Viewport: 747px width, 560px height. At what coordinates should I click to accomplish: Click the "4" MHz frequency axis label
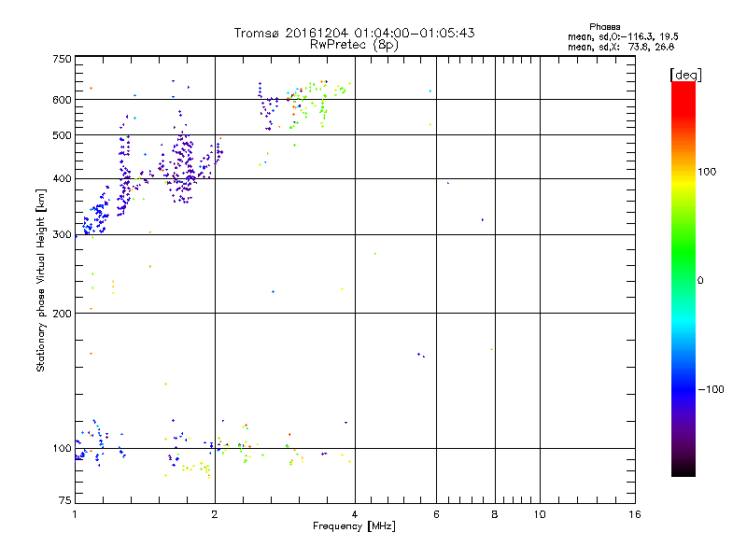click(355, 514)
